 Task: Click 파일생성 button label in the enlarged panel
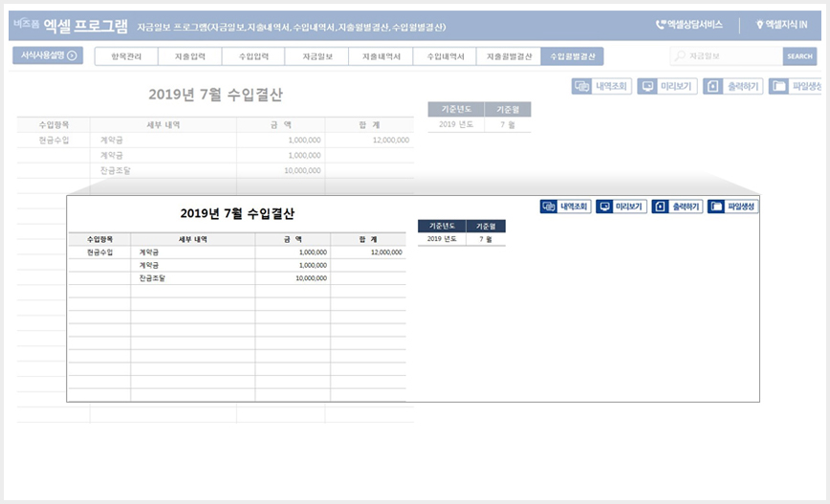click(x=741, y=207)
